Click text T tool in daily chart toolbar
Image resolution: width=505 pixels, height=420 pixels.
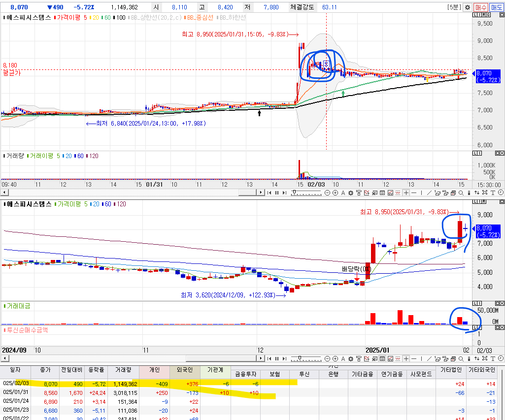click(493, 358)
